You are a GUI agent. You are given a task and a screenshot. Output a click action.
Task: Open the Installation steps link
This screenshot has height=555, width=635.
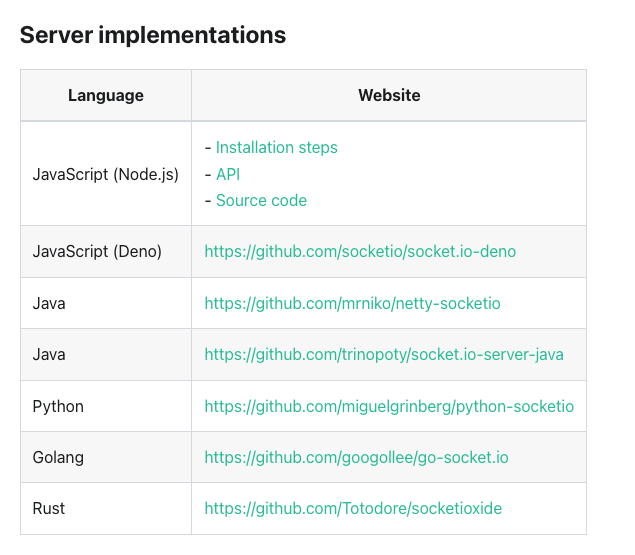tap(277, 148)
